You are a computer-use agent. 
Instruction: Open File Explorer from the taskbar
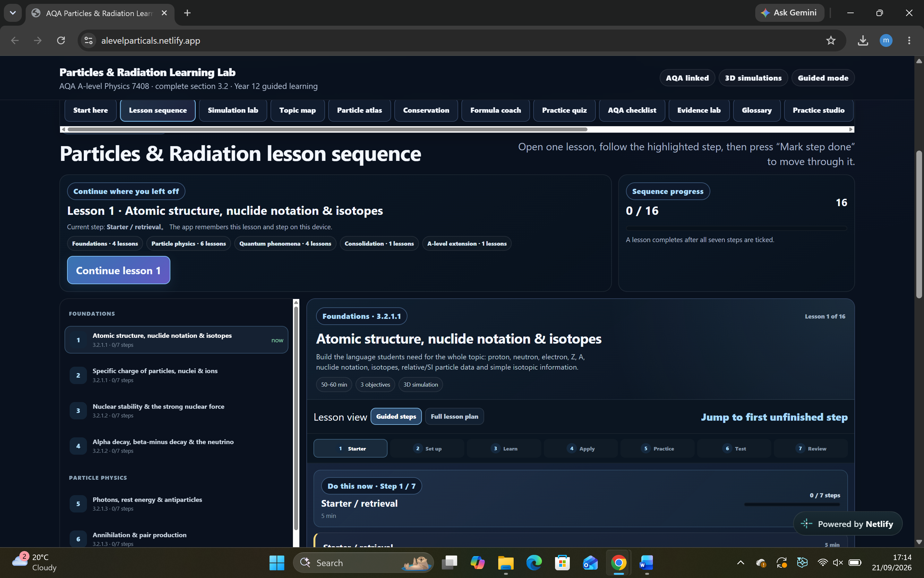pos(506,563)
